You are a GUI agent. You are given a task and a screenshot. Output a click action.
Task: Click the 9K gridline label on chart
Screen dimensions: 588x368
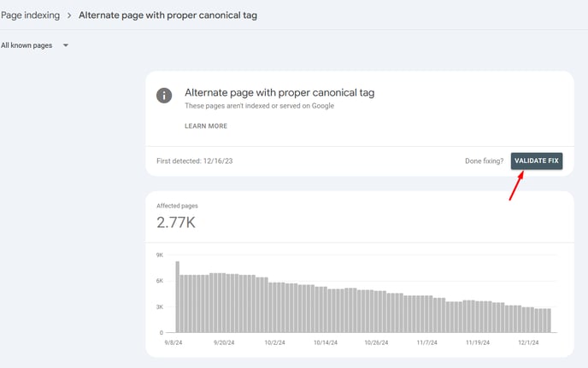click(160, 254)
